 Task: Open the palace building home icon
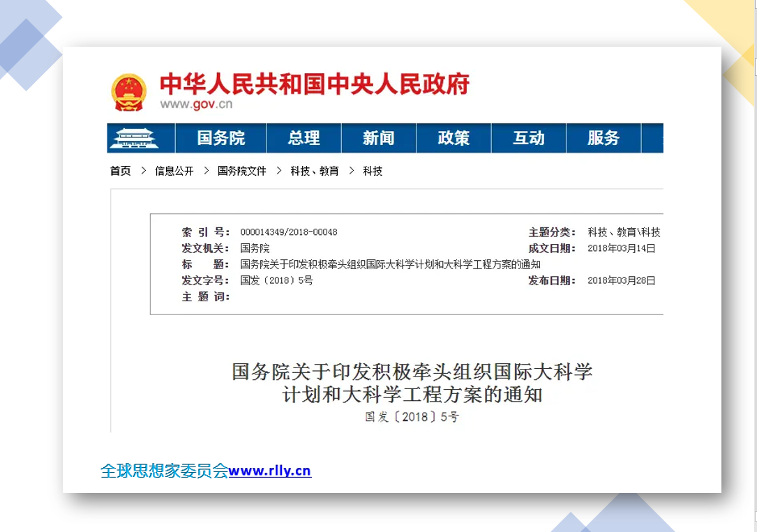coord(134,139)
